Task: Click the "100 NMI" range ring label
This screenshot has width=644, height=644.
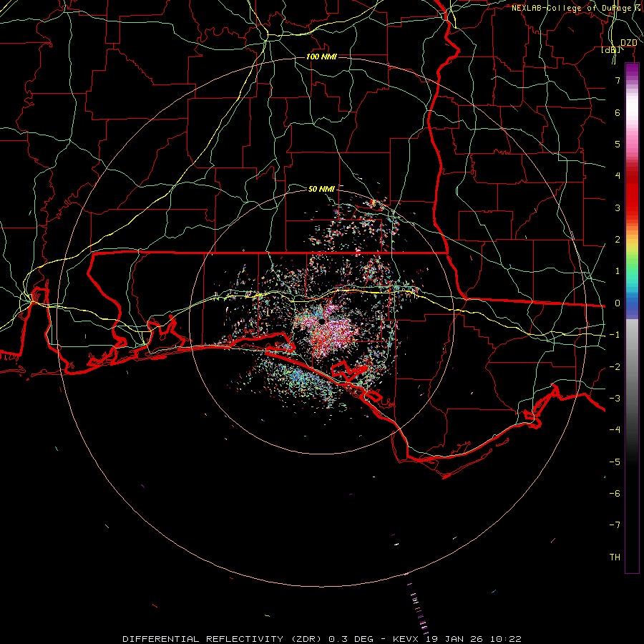Action: [321, 57]
